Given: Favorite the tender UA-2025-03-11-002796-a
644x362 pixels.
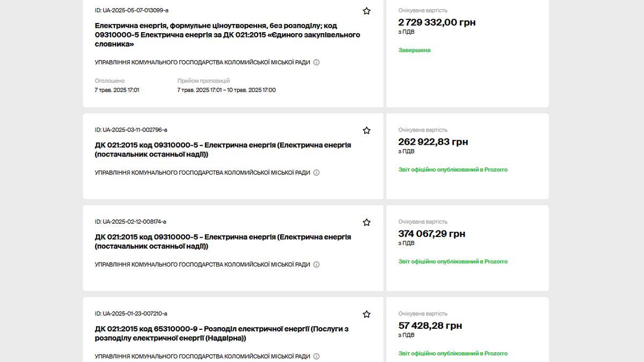Looking at the screenshot, I should pos(367,130).
